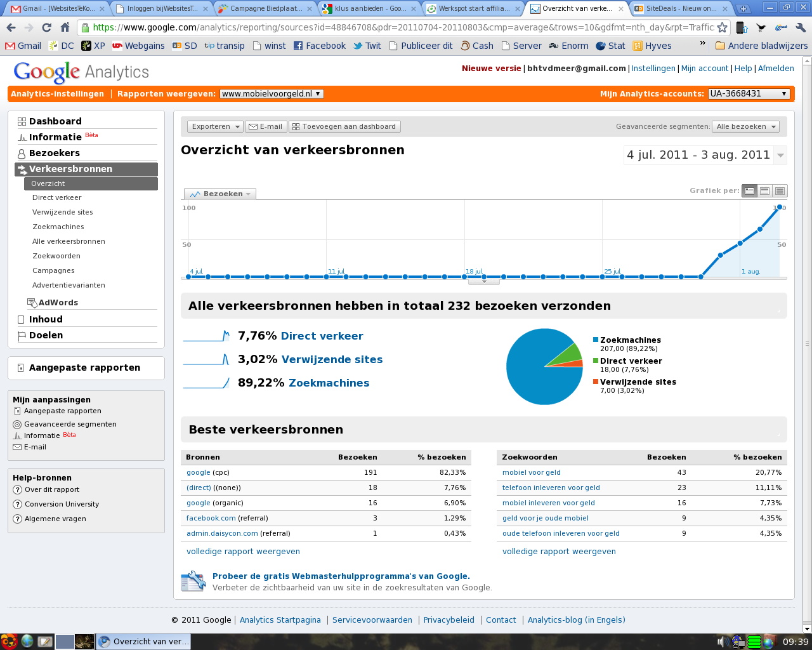Select the Bezoekers person icon
This screenshot has height=650, width=812.
[22, 154]
